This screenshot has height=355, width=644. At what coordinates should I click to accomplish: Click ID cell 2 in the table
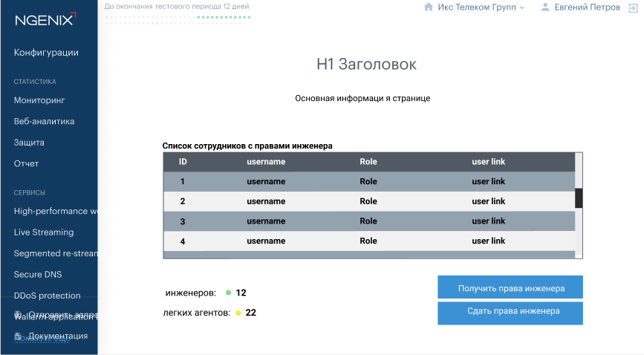pos(183,201)
